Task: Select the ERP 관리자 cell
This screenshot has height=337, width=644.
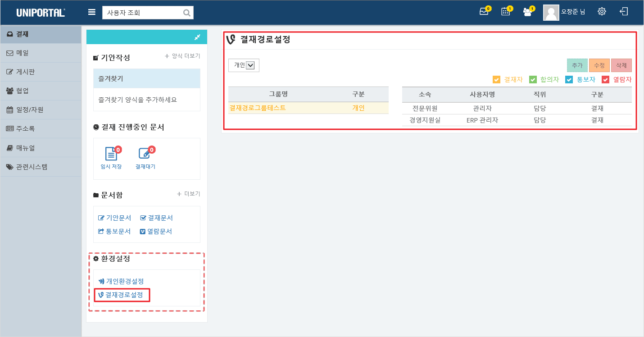Action: (x=482, y=120)
